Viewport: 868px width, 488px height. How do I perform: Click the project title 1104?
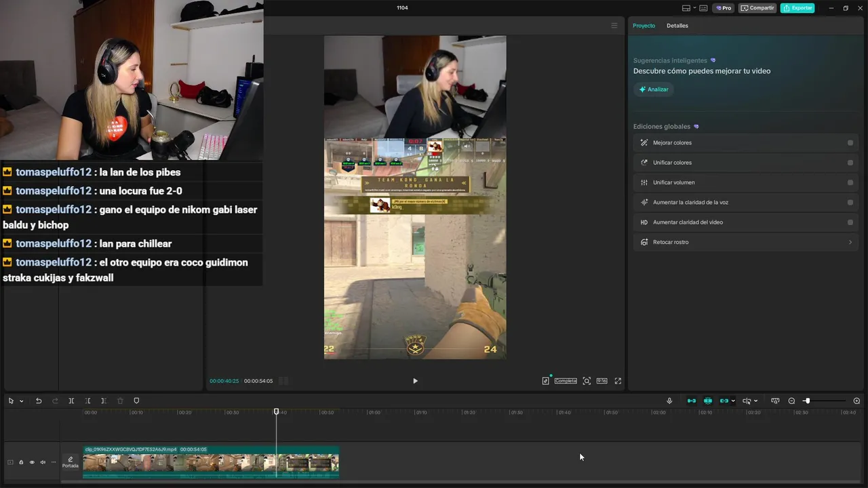click(402, 8)
